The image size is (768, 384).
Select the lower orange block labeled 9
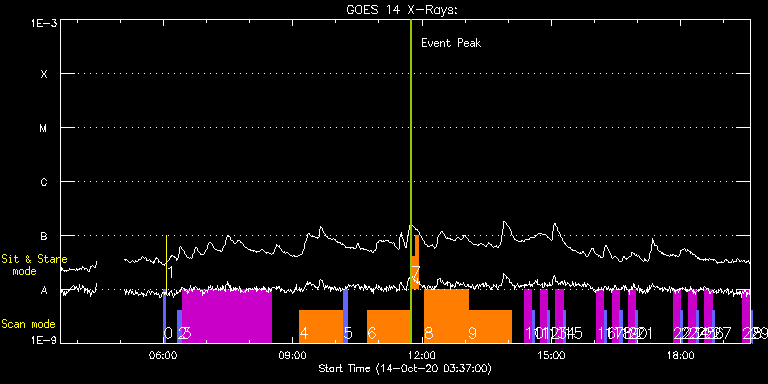pos(490,326)
